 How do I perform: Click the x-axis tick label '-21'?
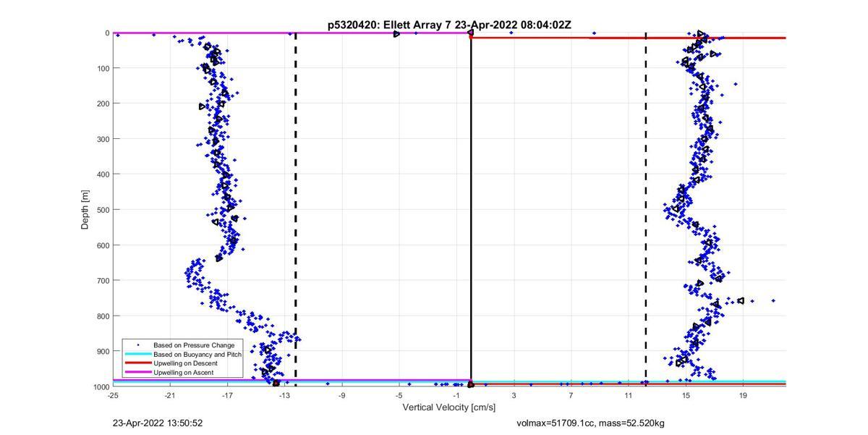point(170,396)
